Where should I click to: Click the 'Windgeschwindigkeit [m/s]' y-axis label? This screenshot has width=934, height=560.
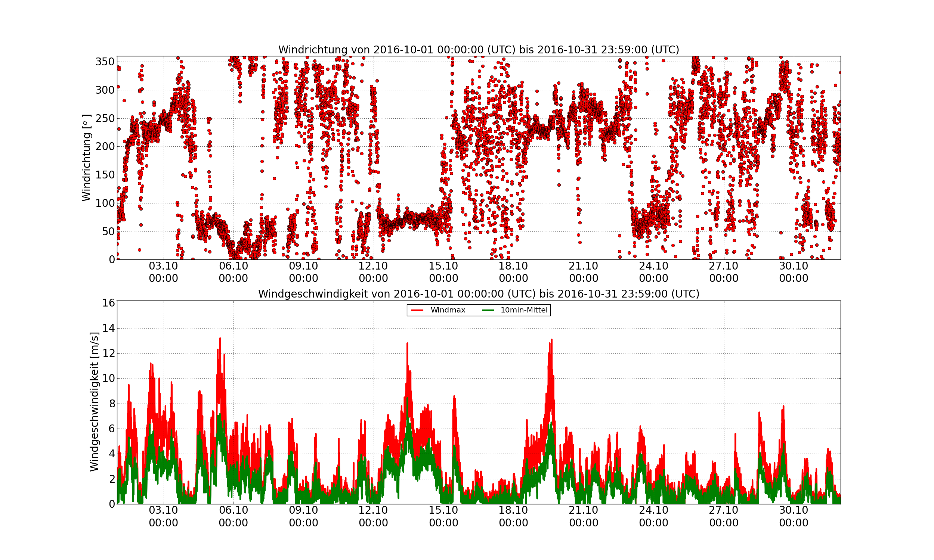94,402
